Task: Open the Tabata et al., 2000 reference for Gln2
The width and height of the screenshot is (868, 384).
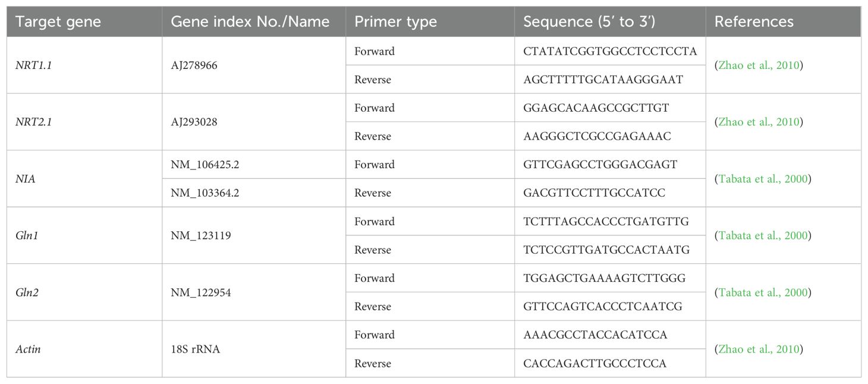Action: pos(762,292)
